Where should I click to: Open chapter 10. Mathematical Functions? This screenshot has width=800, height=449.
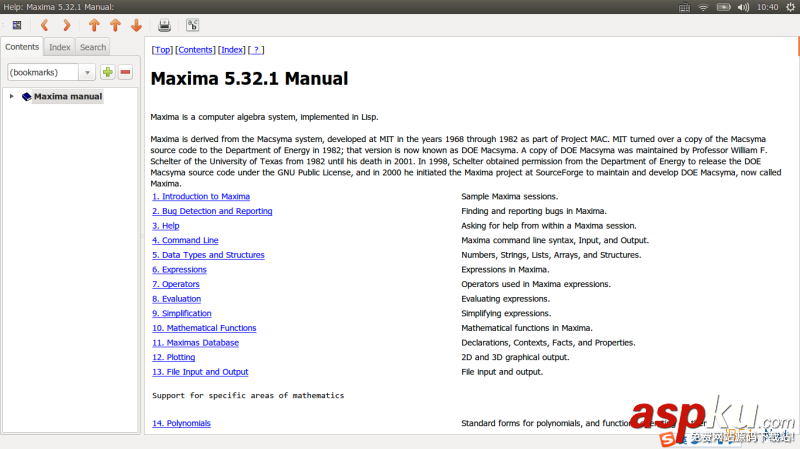point(204,328)
